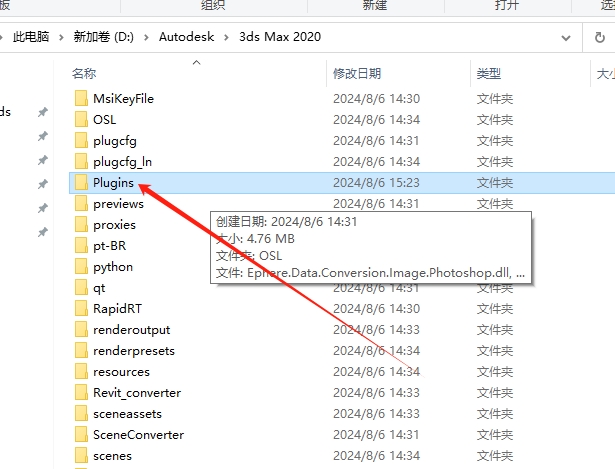The image size is (615, 469).
Task: Open address bar history dropdown
Action: click(x=566, y=38)
